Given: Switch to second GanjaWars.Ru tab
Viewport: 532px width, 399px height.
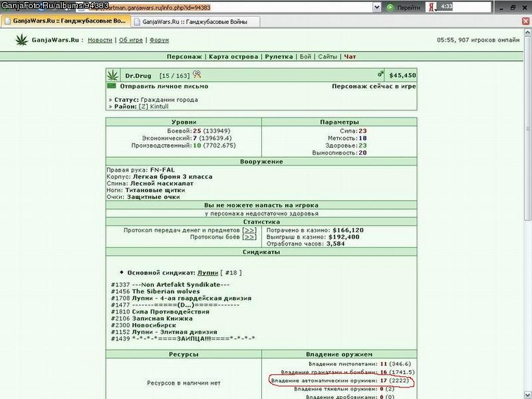Looking at the screenshot, I should tap(196, 22).
